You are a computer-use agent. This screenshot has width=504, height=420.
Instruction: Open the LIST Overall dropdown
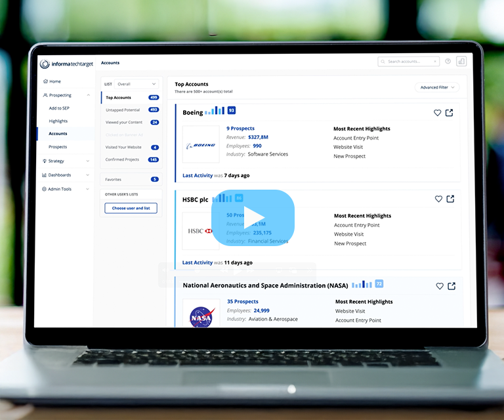click(x=136, y=84)
